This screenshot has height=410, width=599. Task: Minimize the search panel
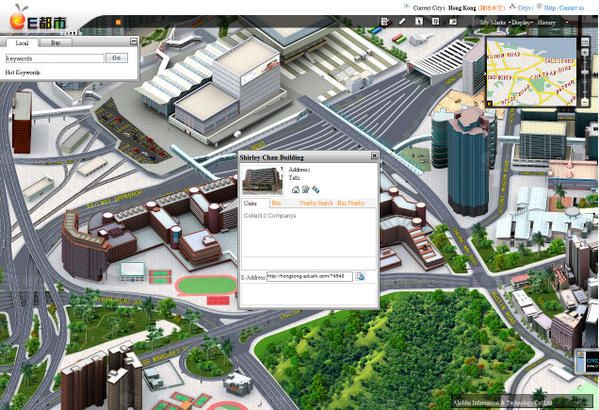coord(133,41)
